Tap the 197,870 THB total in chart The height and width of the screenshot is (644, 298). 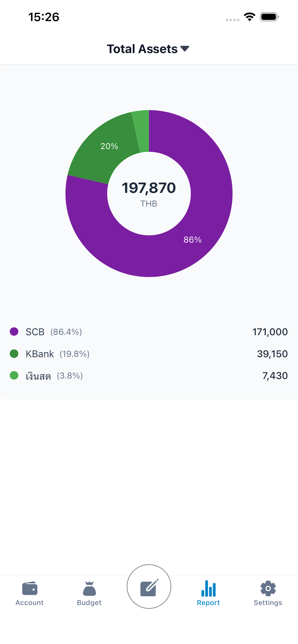149,194
